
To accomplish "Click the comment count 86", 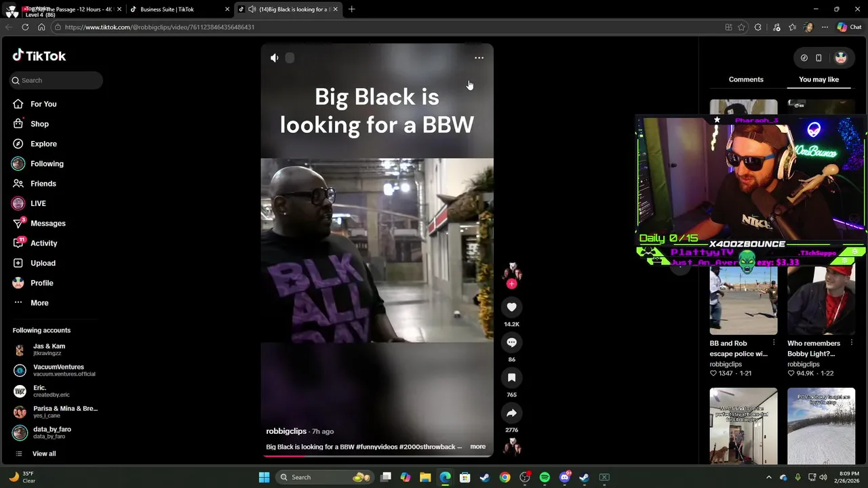I will (x=511, y=359).
